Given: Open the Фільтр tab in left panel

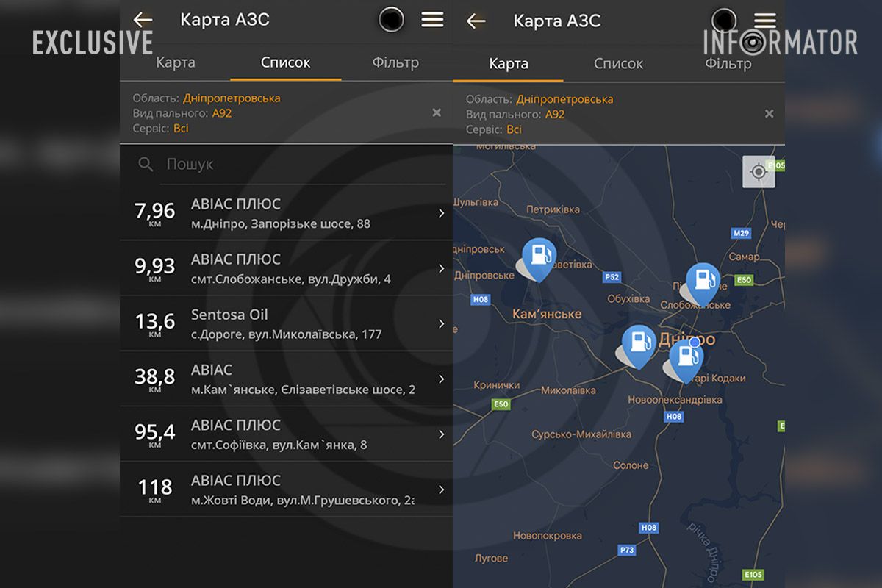Looking at the screenshot, I should click(x=395, y=62).
